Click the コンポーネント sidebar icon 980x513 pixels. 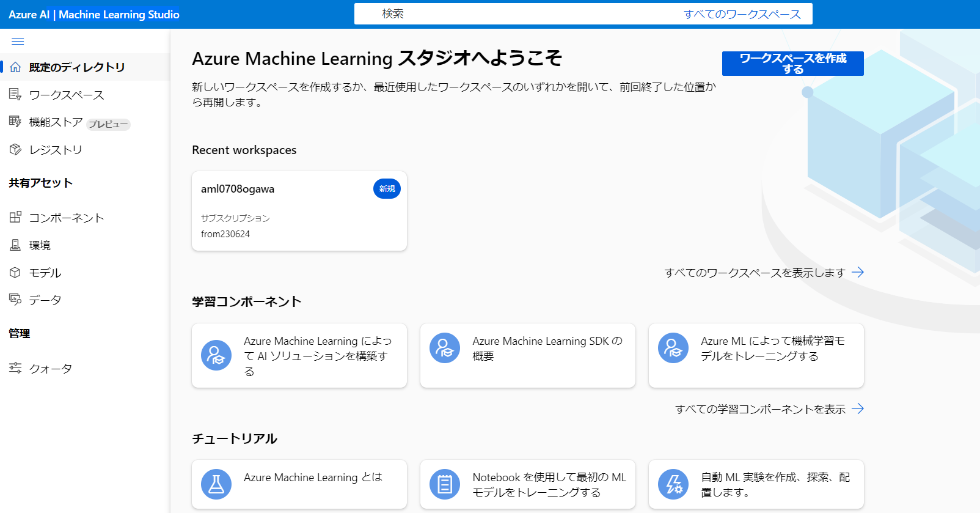(x=15, y=217)
